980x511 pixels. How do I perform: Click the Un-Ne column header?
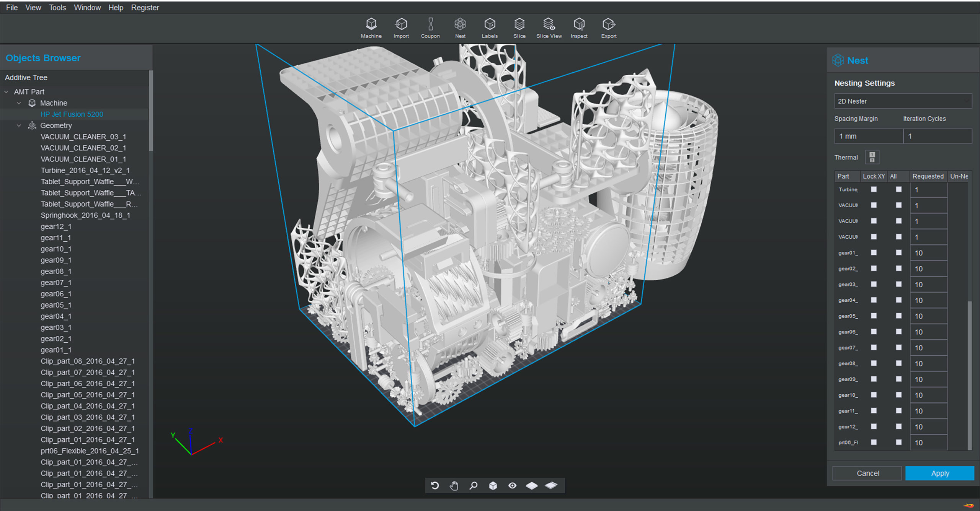pyautogui.click(x=959, y=176)
